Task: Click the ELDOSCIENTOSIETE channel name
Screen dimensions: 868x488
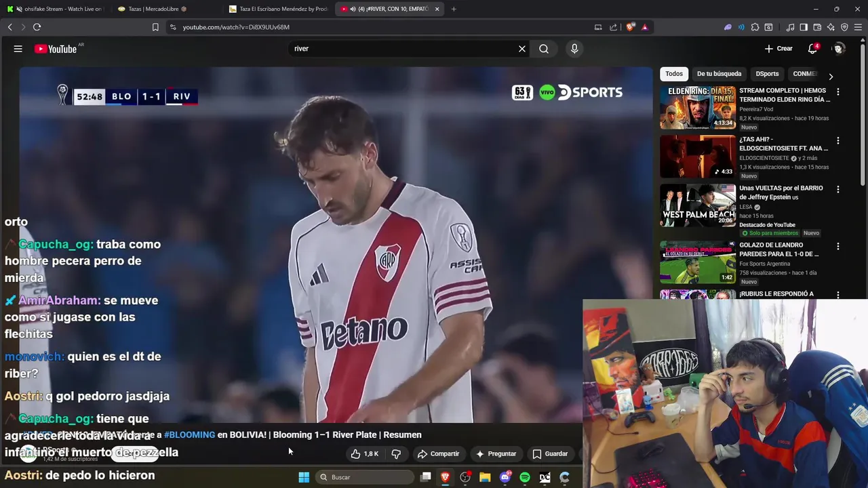Action: click(x=765, y=159)
